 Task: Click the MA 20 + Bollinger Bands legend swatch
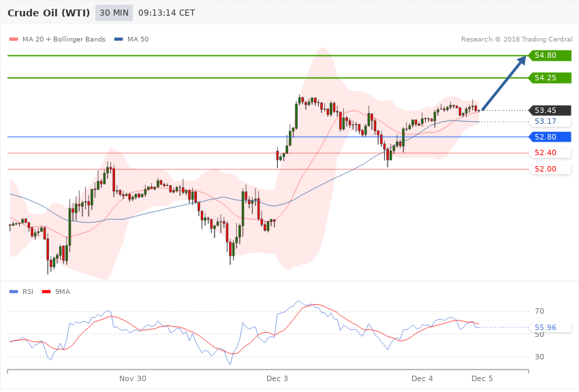click(14, 39)
